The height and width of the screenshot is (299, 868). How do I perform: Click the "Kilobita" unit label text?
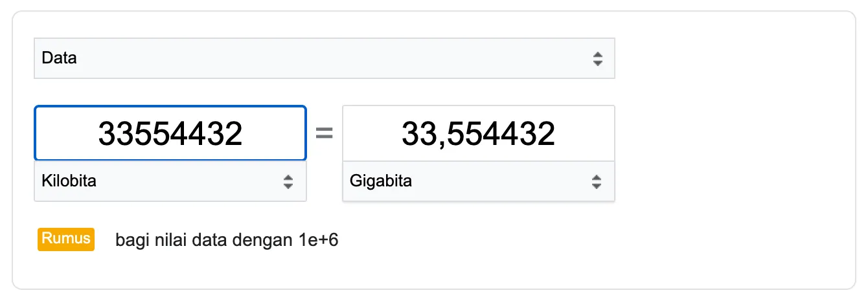pyautogui.click(x=69, y=181)
